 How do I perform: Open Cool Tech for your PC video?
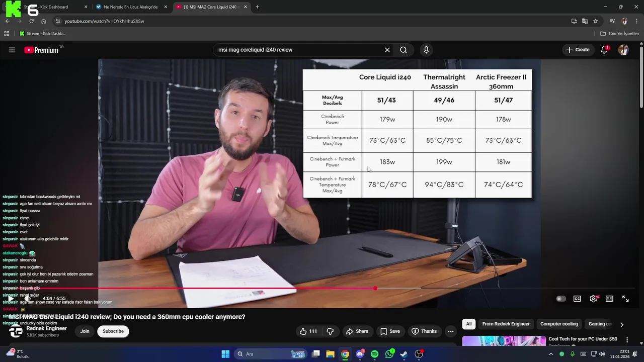point(583,339)
